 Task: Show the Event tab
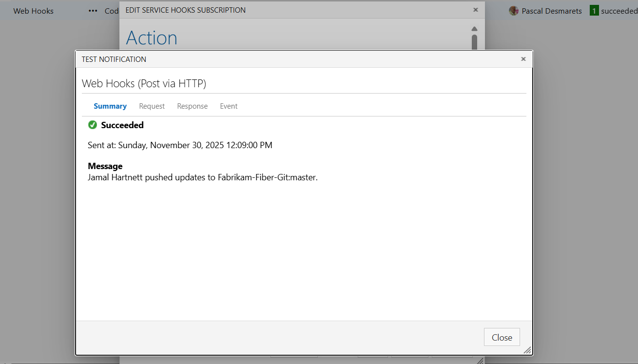[x=229, y=106]
